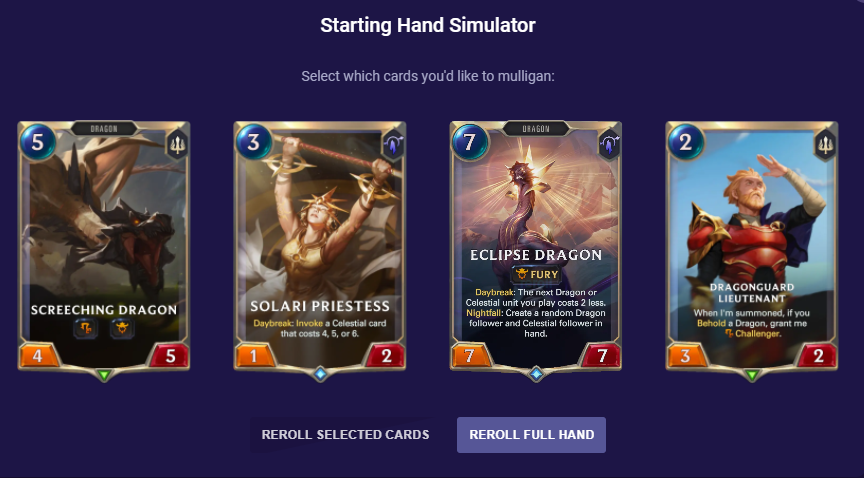The height and width of the screenshot is (478, 864).
Task: Click the Demacia region icon on Dragonguard Lieutenant
Action: (x=825, y=145)
